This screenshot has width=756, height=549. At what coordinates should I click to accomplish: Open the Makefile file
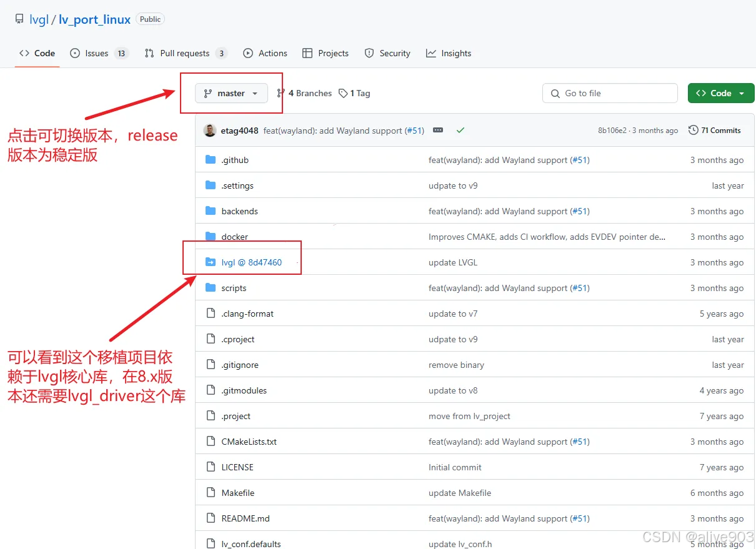click(x=237, y=493)
